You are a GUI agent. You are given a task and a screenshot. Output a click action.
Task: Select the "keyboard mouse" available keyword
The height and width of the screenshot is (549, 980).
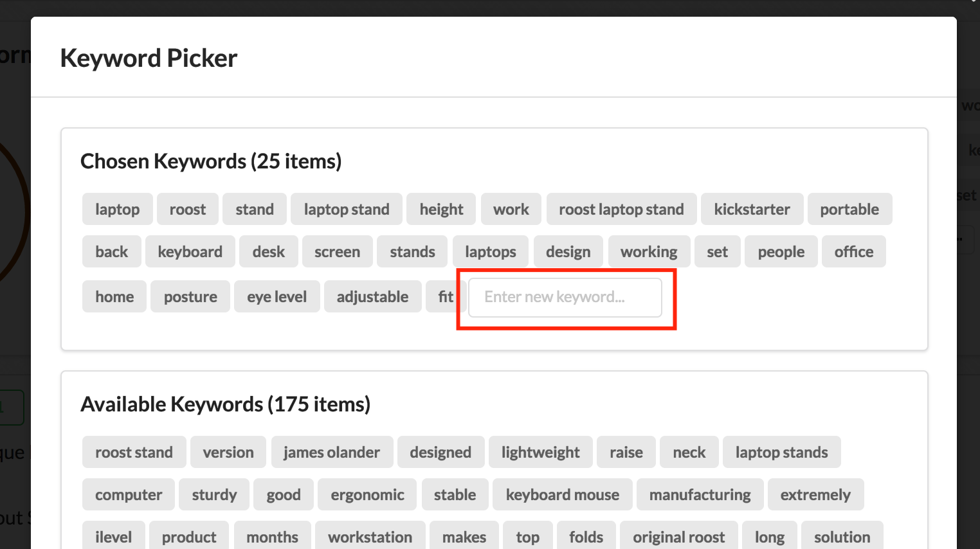562,494
